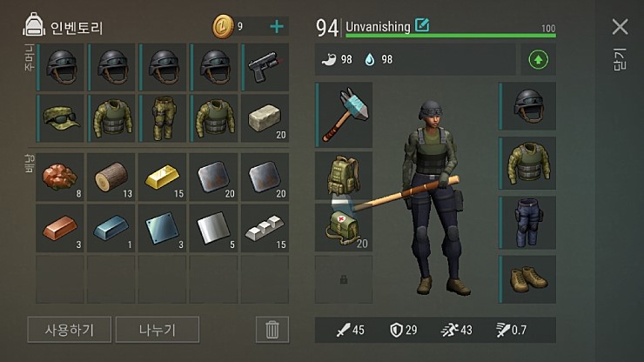Select the equipped boots slot
The width and height of the screenshot is (644, 362).
pyautogui.click(x=527, y=279)
